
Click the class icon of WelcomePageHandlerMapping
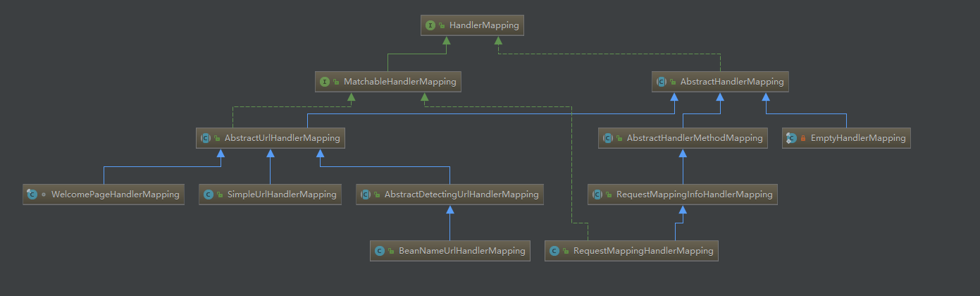[32, 195]
